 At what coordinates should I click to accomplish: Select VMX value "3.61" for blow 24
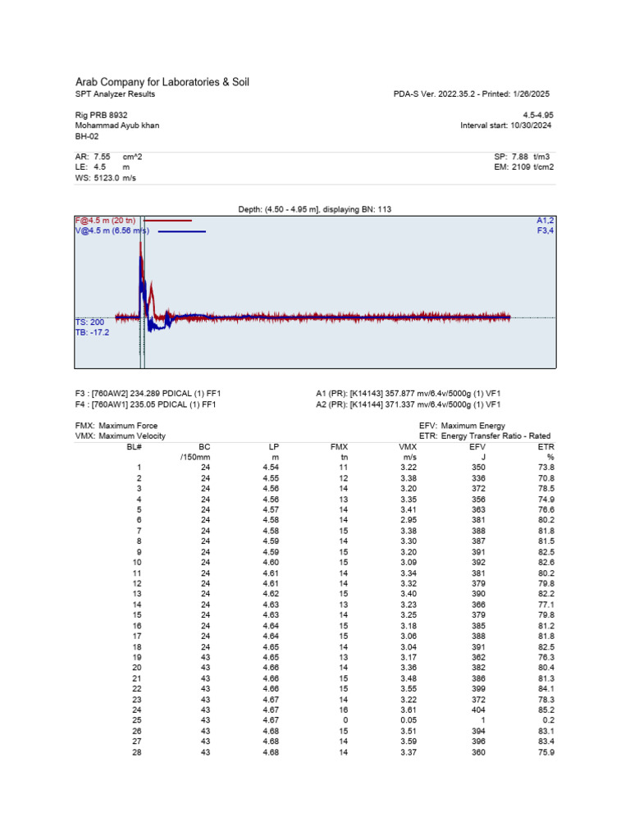[x=409, y=710]
